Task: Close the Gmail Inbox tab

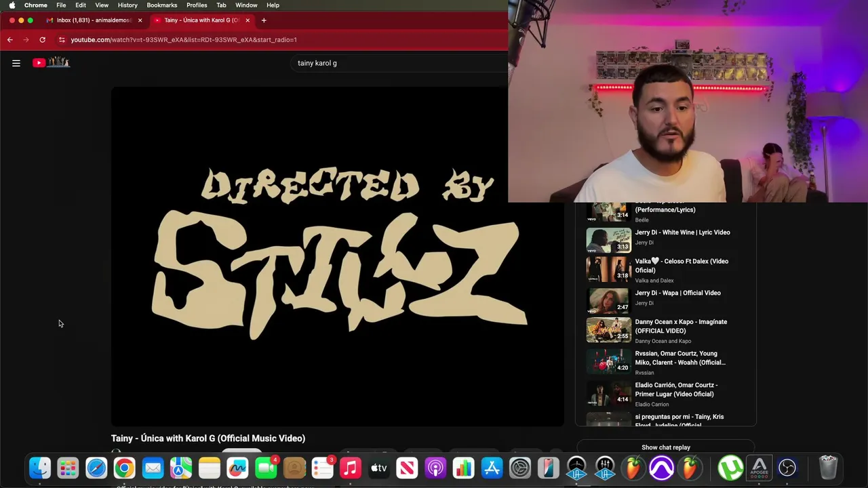Action: tap(140, 20)
